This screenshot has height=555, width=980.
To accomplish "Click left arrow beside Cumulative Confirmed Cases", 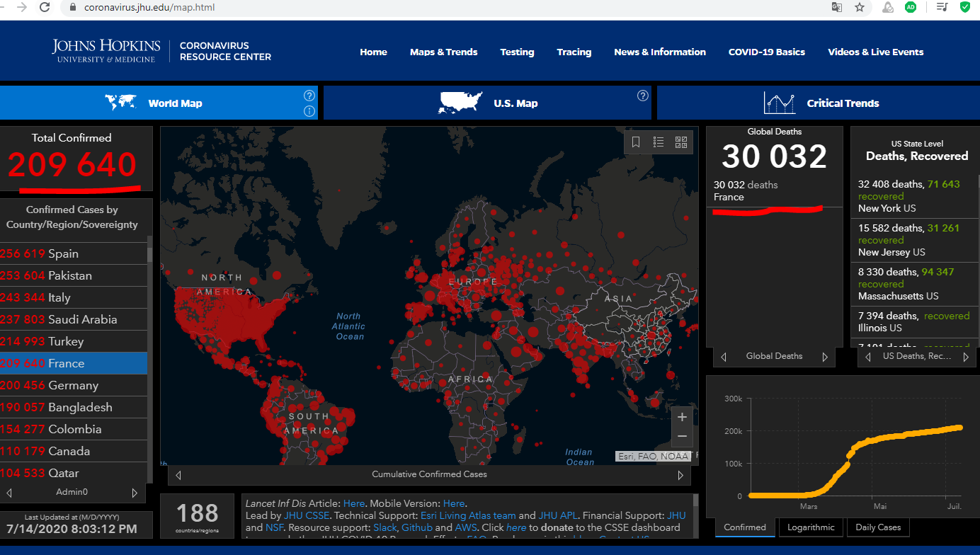I will pos(178,475).
